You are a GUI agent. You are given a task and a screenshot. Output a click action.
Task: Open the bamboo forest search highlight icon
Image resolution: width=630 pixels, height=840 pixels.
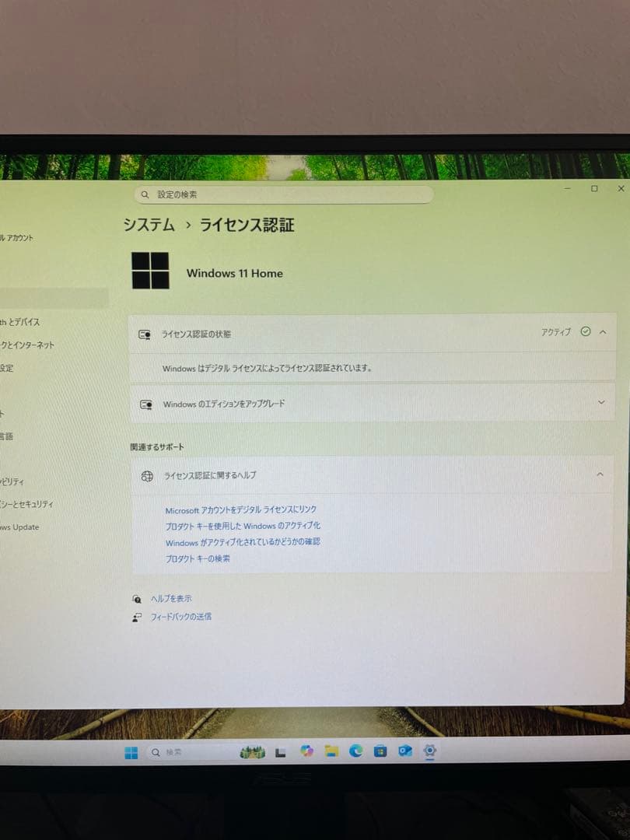(252, 752)
